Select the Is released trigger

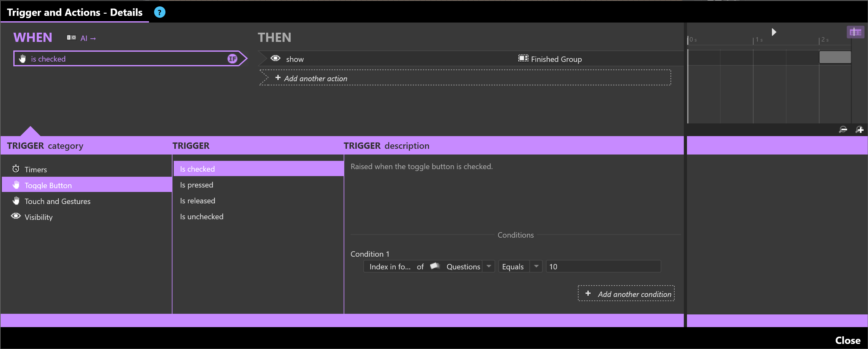pyautogui.click(x=198, y=201)
